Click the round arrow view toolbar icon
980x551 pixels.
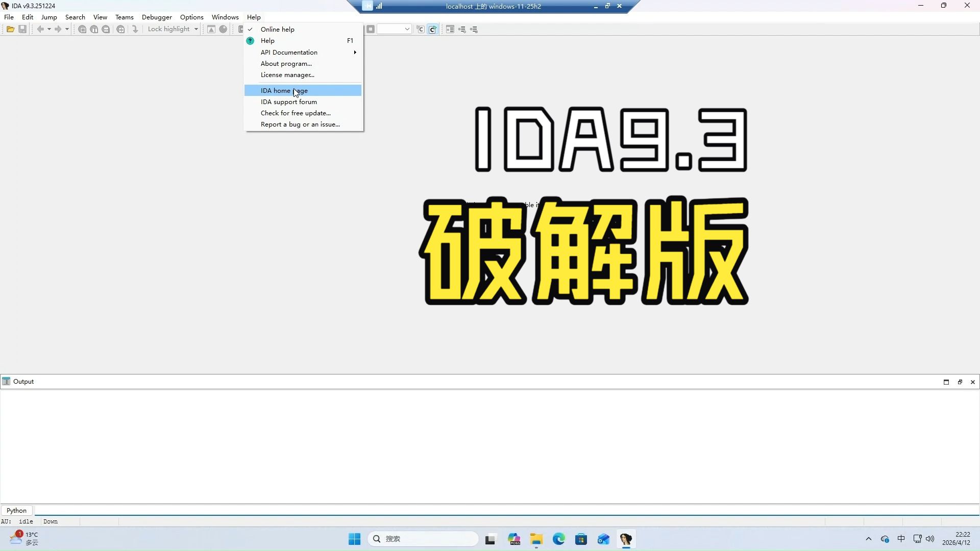(x=120, y=29)
